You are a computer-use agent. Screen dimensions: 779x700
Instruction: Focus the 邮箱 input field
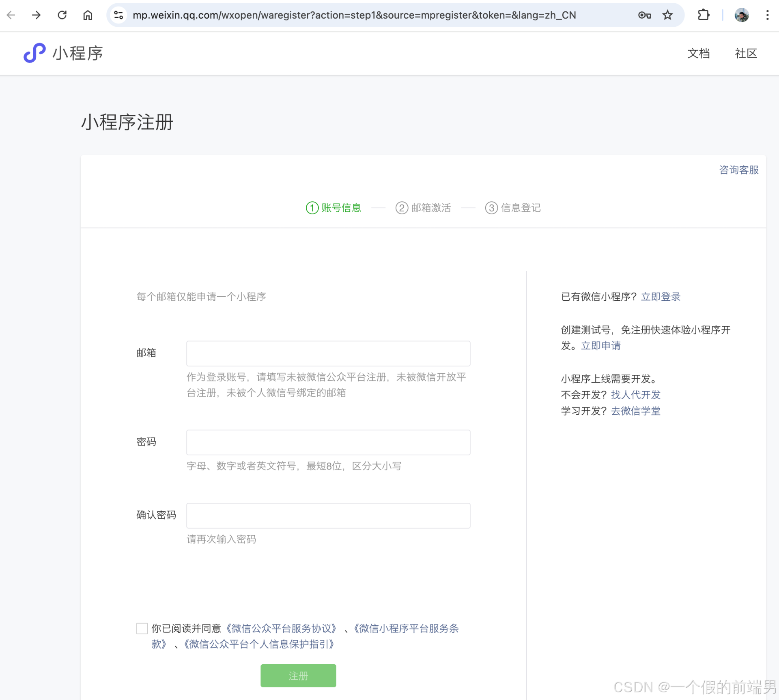pyautogui.click(x=328, y=353)
